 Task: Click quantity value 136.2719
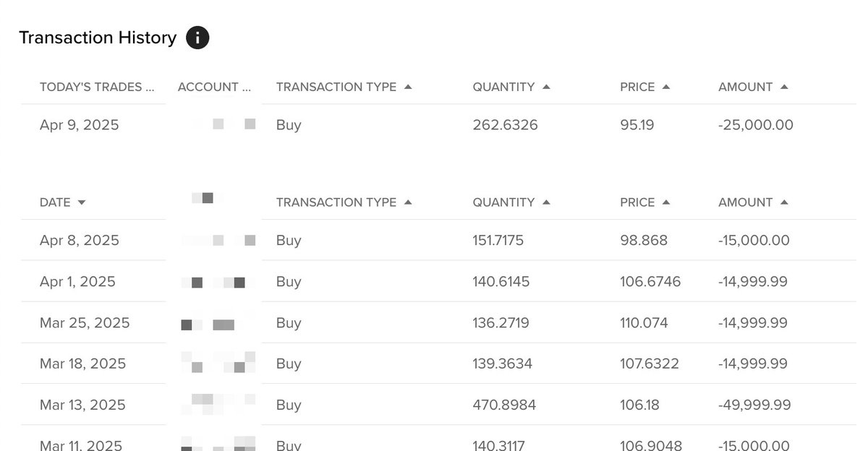[501, 322]
